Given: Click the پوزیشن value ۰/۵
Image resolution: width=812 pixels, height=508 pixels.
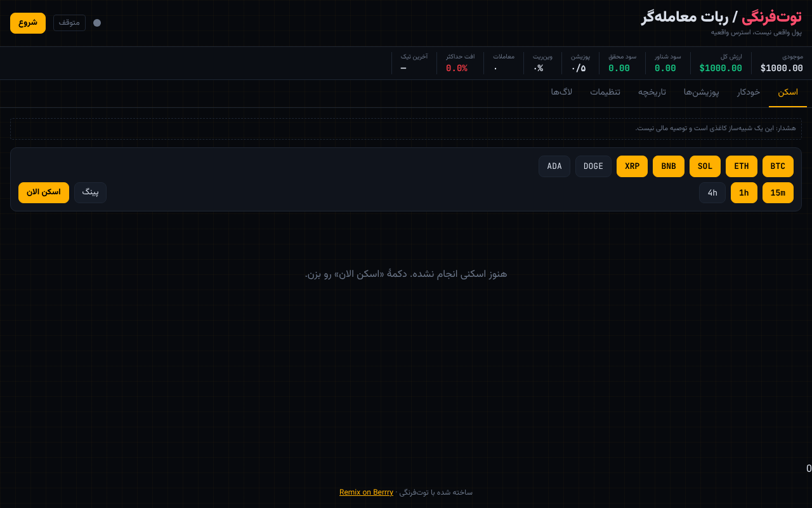Looking at the screenshot, I should point(579,69).
